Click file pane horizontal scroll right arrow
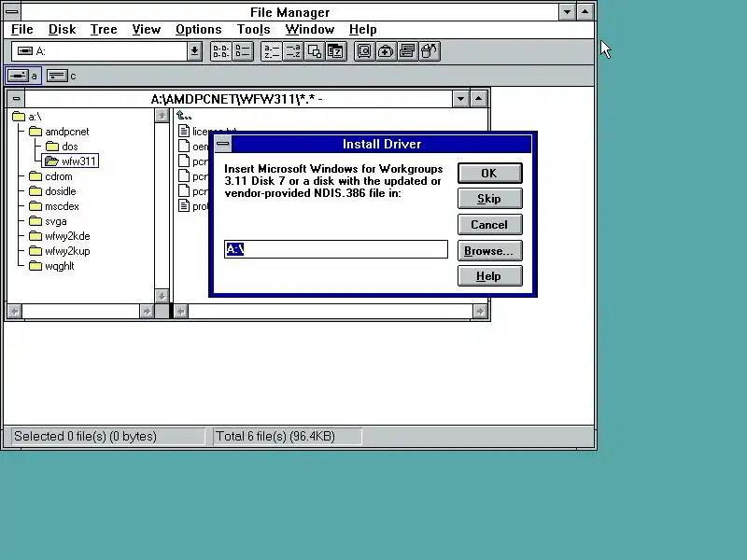The width and height of the screenshot is (747, 560). (480, 311)
